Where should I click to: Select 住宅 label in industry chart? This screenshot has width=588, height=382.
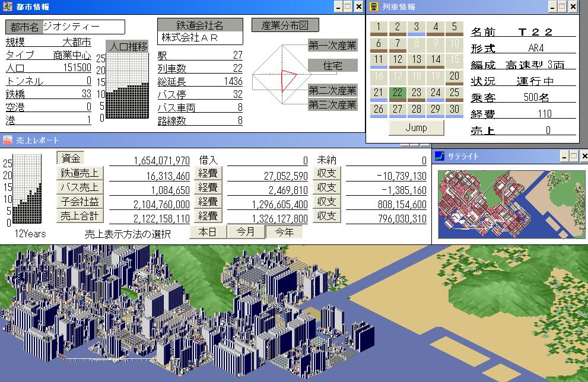click(332, 66)
